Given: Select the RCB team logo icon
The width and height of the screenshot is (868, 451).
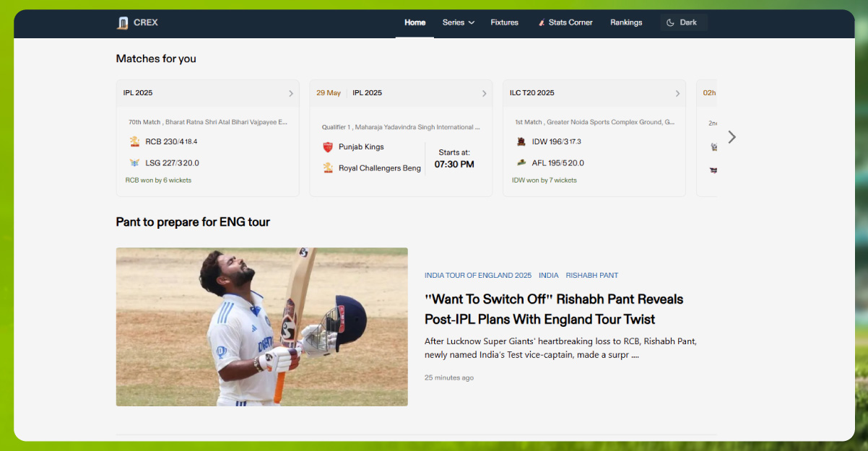Looking at the screenshot, I should point(134,141).
